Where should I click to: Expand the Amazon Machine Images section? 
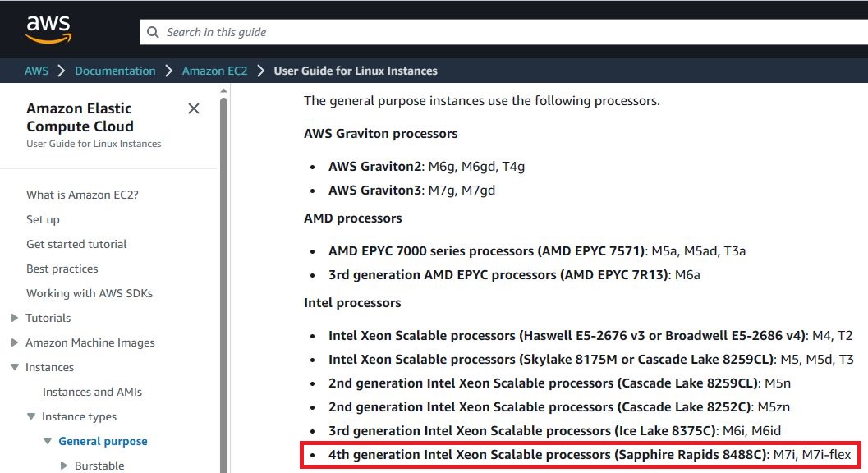coord(14,342)
